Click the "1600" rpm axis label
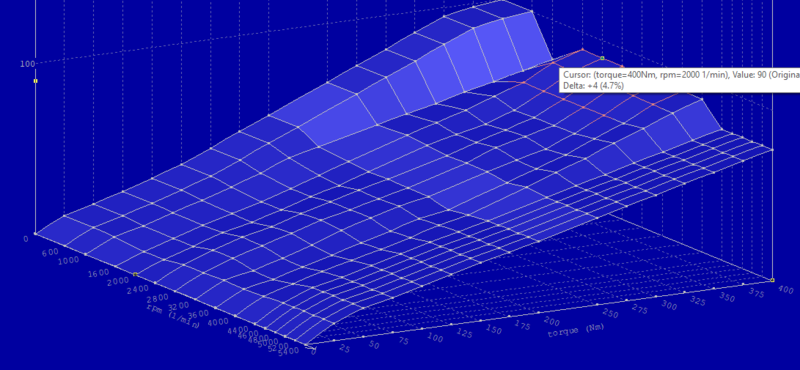The height and width of the screenshot is (370, 800). pos(97,273)
